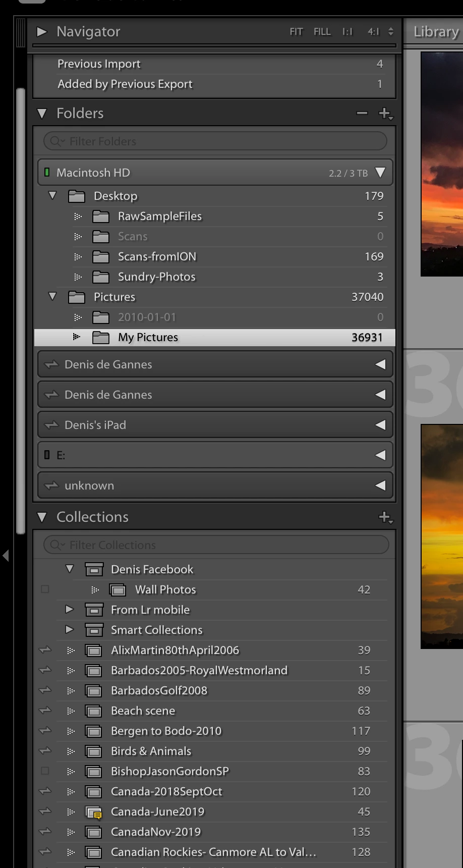Select the lower sunset thumbnail
This screenshot has width=463, height=868.
[442, 536]
